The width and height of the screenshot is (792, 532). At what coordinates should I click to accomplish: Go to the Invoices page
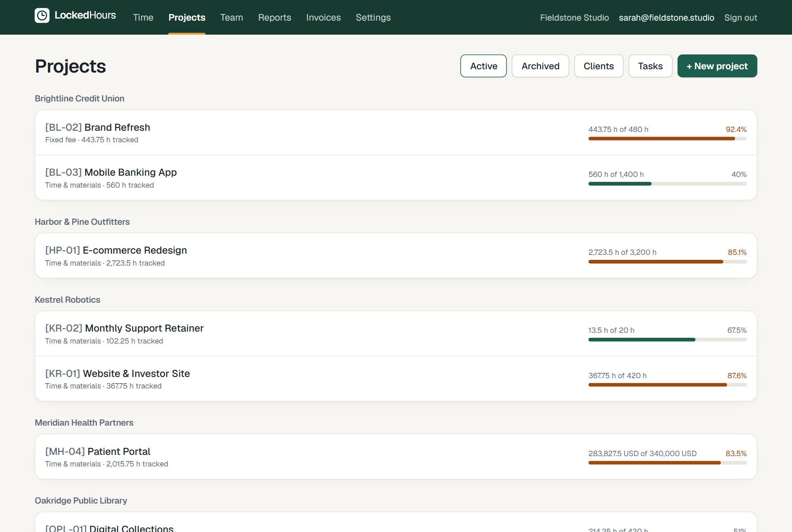[323, 17]
